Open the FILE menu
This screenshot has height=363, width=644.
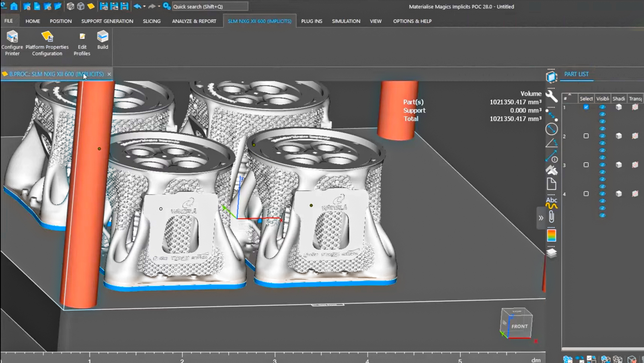[x=8, y=21]
